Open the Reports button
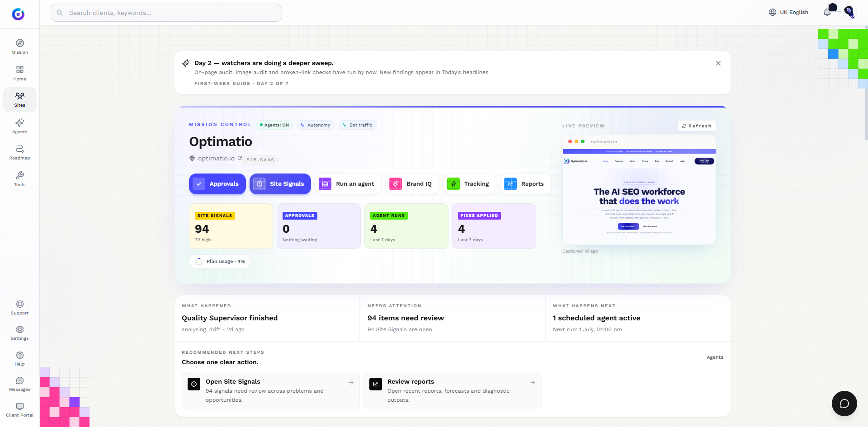This screenshot has height=427, width=868. pos(526,184)
